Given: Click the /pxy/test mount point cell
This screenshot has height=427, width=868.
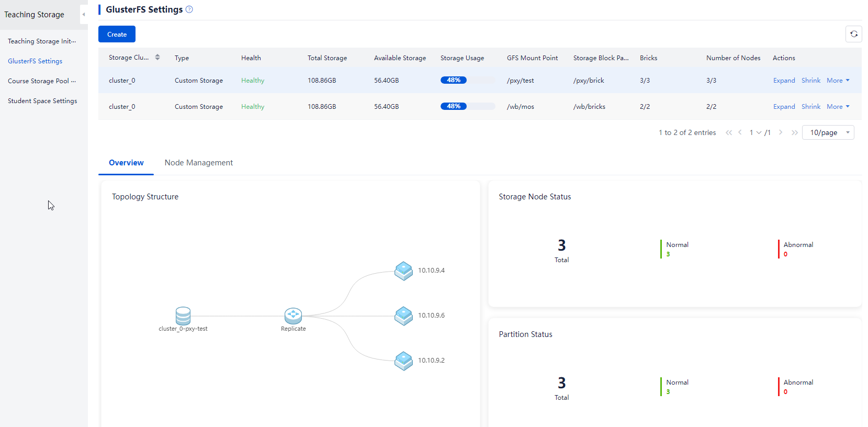Looking at the screenshot, I should point(521,81).
